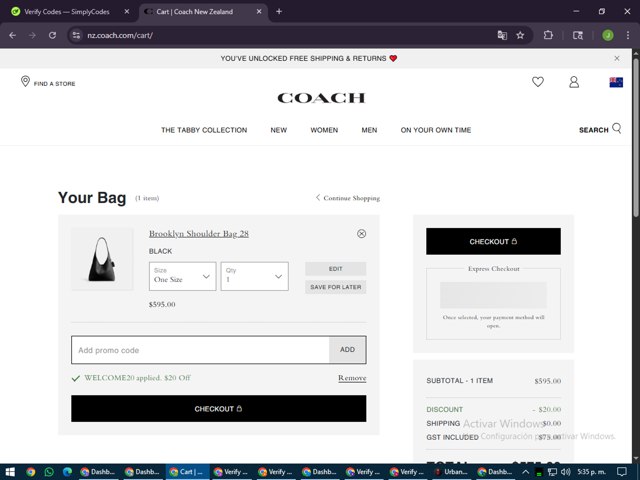Screen dimensions: 640x480
Task: Open the Women menu
Action: 324,130
